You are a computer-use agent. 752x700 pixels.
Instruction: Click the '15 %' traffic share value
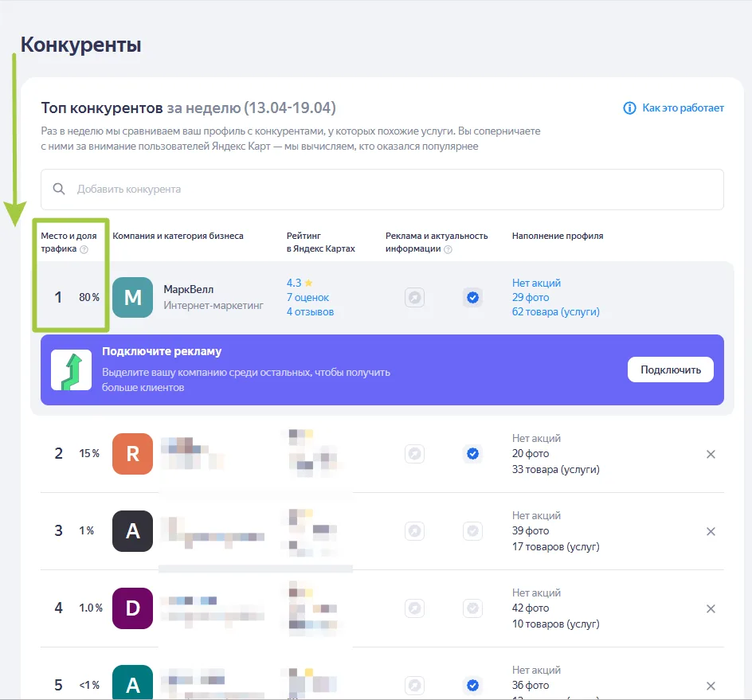click(x=89, y=454)
